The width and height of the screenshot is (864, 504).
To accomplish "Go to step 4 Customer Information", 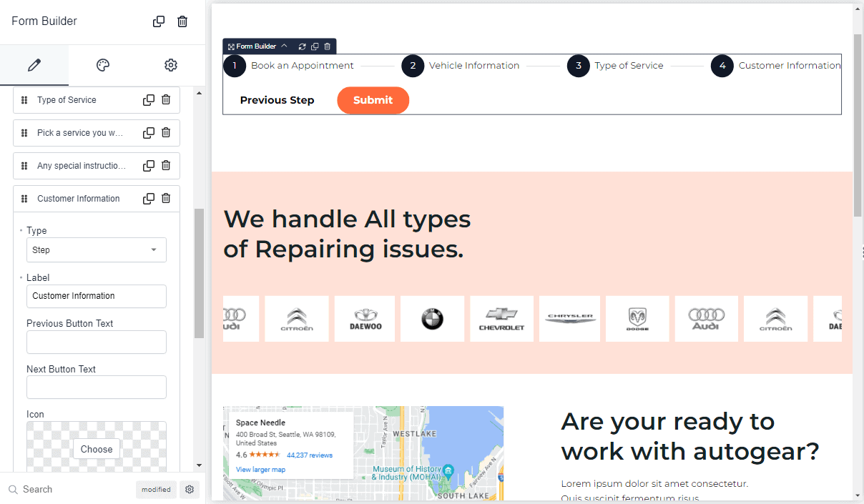I will click(776, 66).
